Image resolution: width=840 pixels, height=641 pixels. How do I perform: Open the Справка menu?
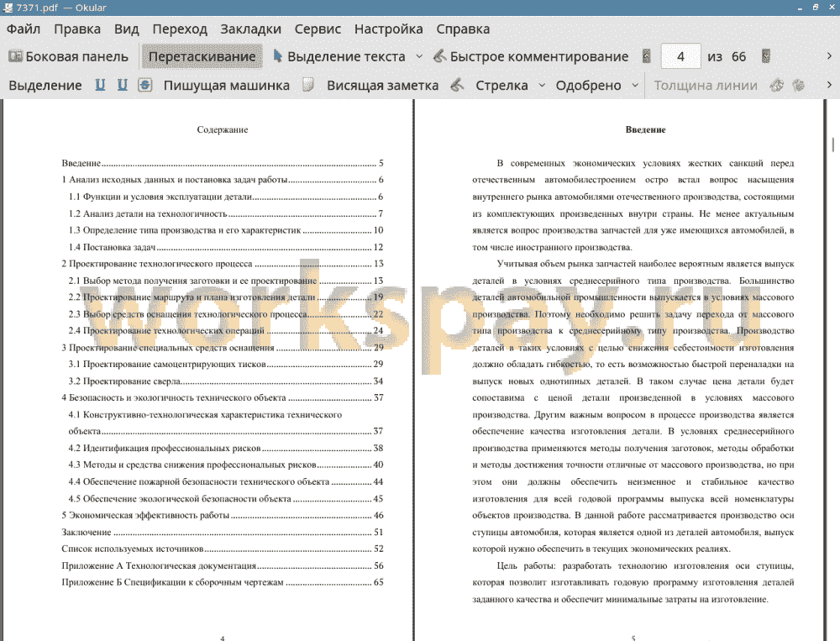pyautogui.click(x=463, y=29)
